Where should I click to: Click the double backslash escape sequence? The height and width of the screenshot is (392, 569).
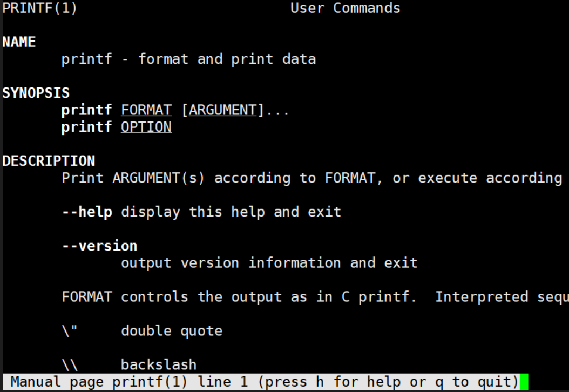70,365
